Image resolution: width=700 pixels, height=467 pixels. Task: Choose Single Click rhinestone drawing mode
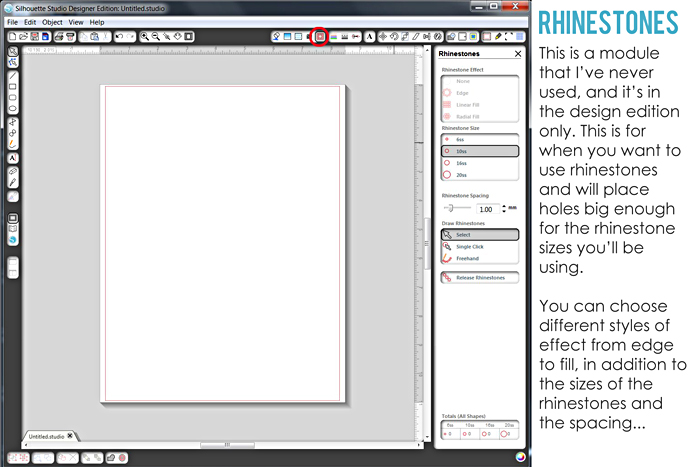click(479, 246)
